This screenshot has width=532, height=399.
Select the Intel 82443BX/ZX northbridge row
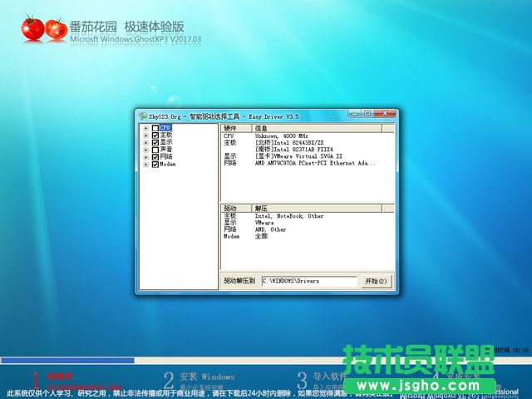click(308, 142)
